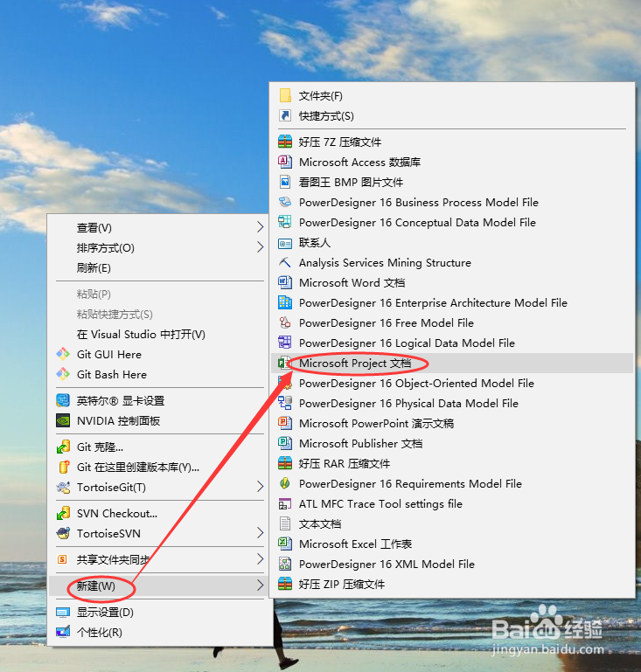Click NVIDIA 控制面板 text label
The height and width of the screenshot is (672, 641).
(118, 421)
